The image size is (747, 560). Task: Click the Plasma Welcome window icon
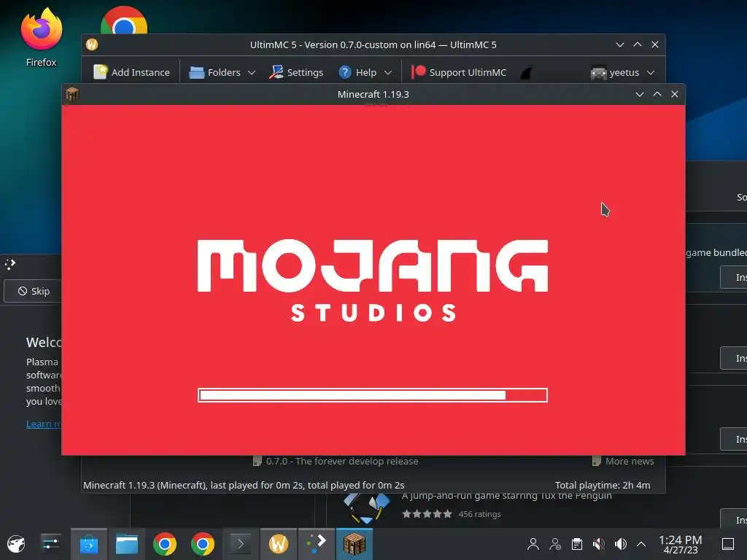click(x=10, y=264)
